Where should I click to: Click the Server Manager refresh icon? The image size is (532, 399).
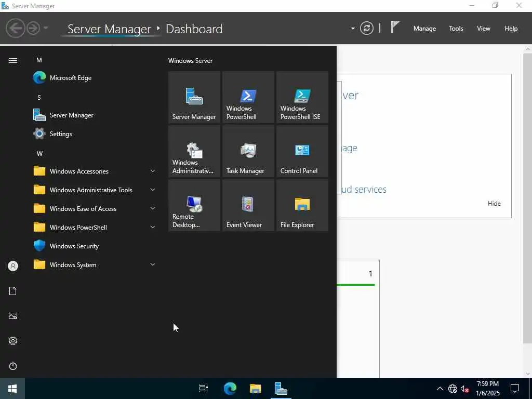pyautogui.click(x=366, y=28)
